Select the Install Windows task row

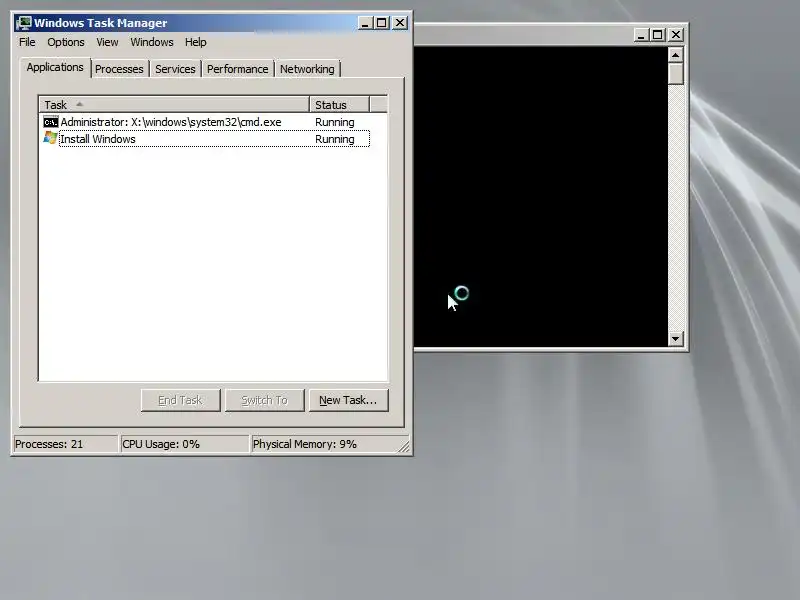[206, 139]
